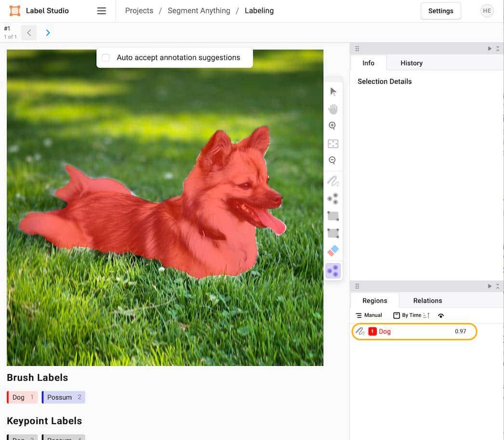504x440 pixels.
Task: Click the zoom out magnifier icon
Action: [332, 161]
